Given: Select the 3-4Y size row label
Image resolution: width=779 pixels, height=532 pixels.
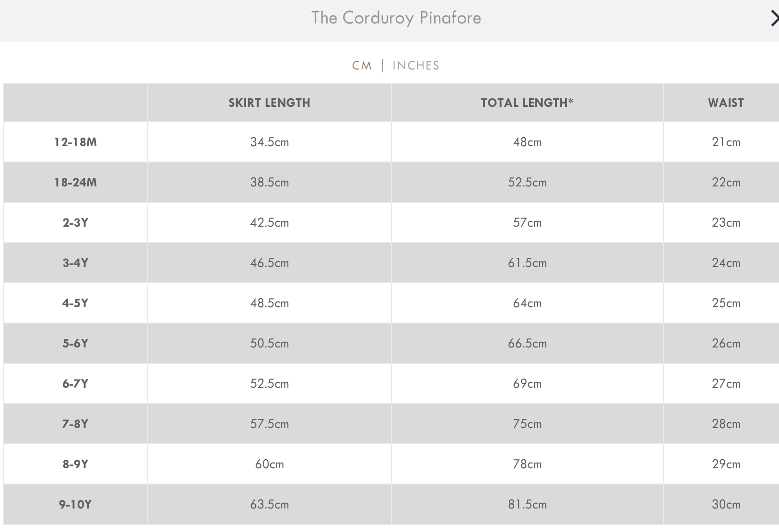Looking at the screenshot, I should click(75, 263).
